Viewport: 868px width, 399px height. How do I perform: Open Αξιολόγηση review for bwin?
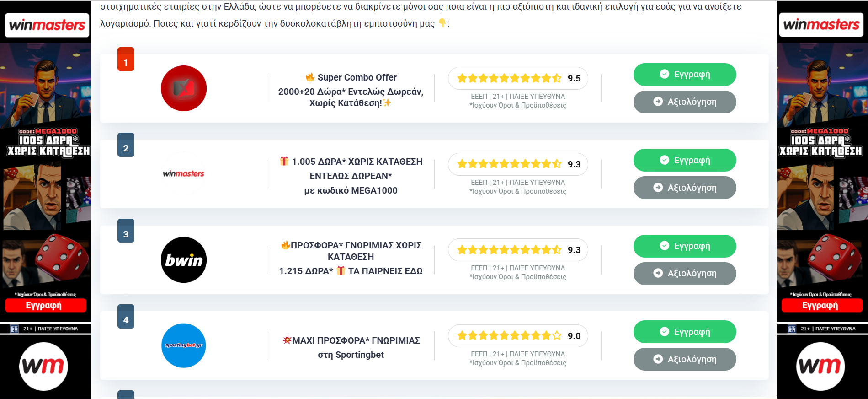(684, 274)
